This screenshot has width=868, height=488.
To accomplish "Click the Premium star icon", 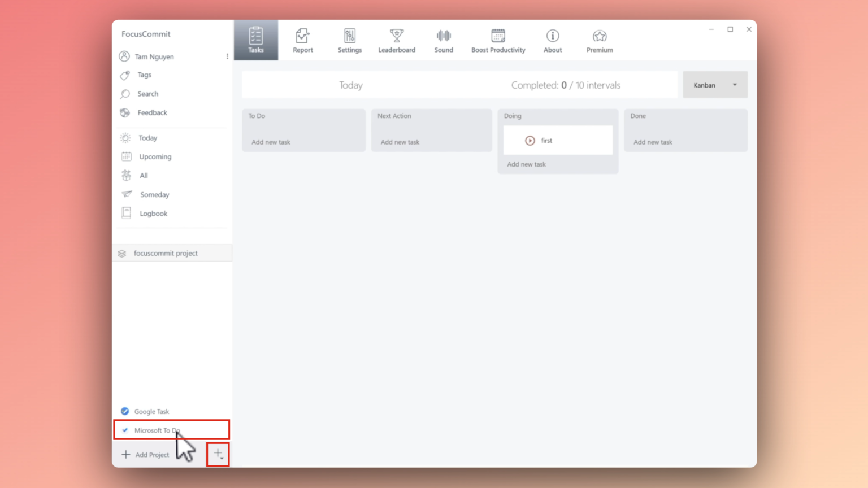I will [x=600, y=36].
